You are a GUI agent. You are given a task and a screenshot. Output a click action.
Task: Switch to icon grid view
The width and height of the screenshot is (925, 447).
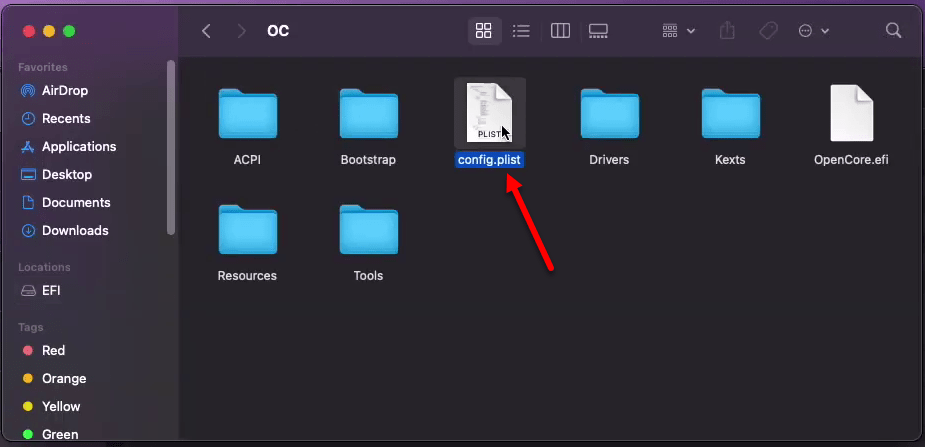(484, 31)
